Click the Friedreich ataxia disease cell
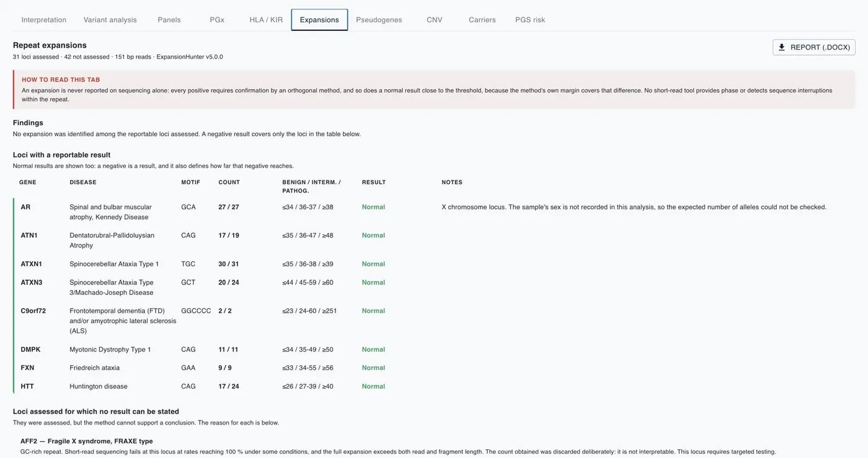Viewport: 868px width, 458px height. pyautogui.click(x=95, y=368)
